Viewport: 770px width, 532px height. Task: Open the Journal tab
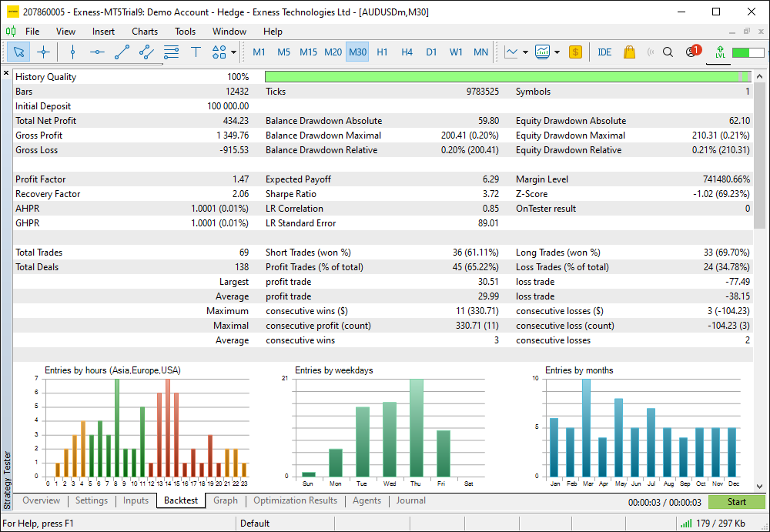411,500
